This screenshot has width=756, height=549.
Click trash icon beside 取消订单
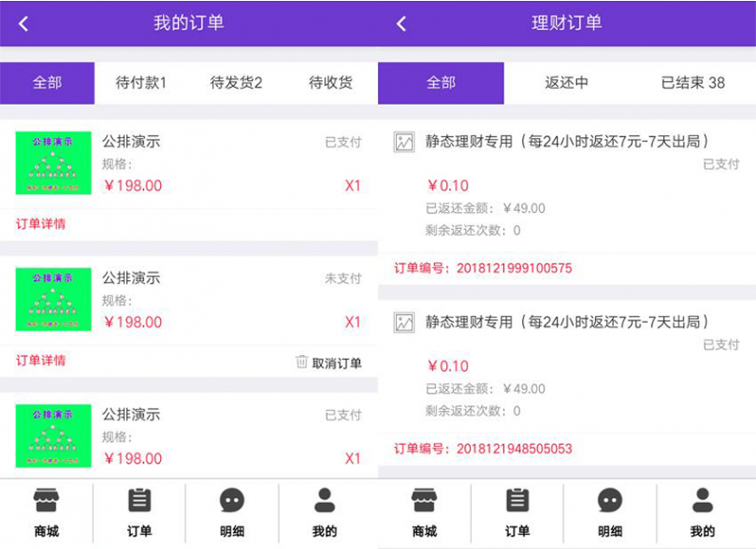pos(301,363)
